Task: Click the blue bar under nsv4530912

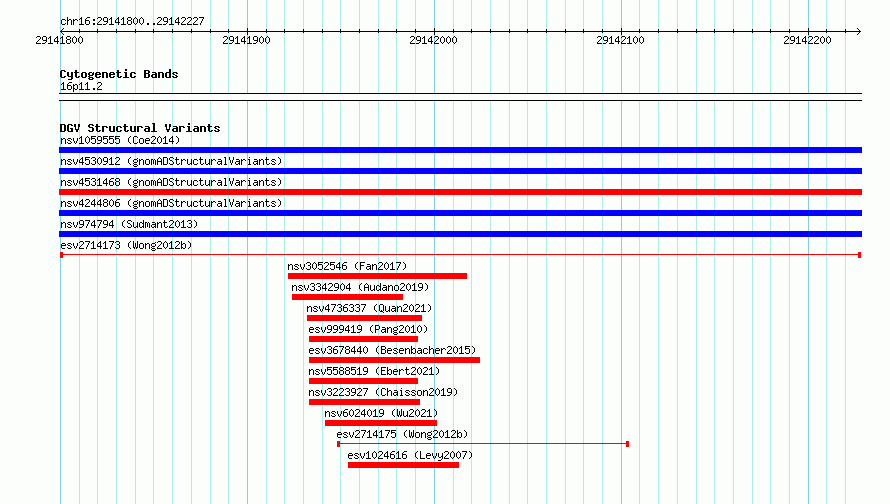Action: 460,171
